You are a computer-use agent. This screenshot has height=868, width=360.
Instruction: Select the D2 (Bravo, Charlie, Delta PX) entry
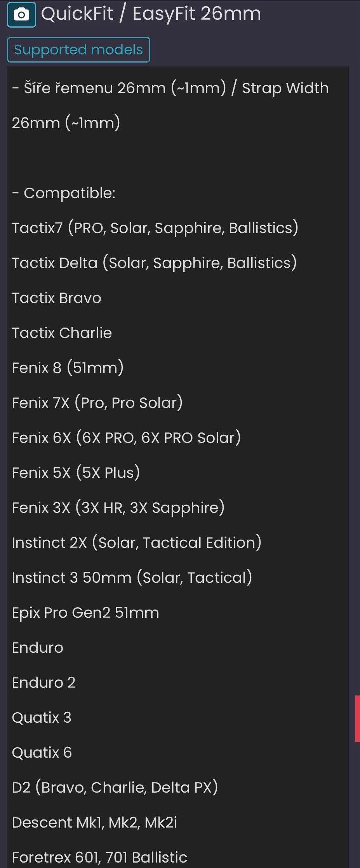coord(115,788)
